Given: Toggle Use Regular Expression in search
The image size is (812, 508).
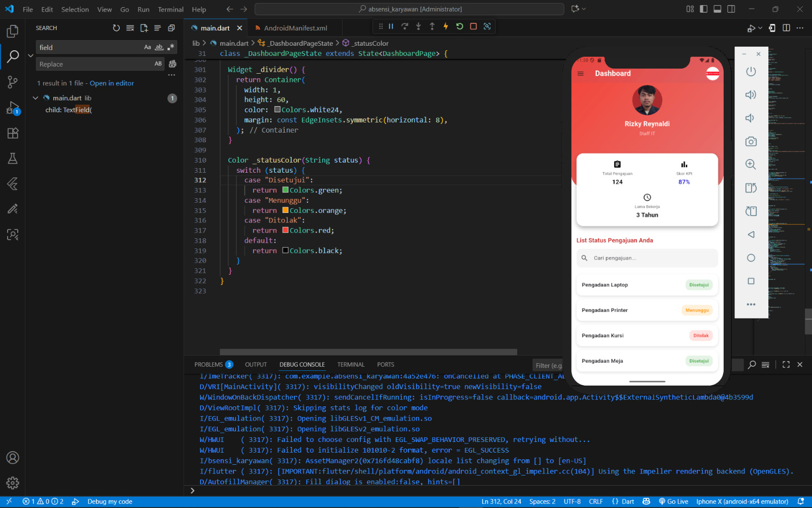Looking at the screenshot, I should tap(171, 47).
